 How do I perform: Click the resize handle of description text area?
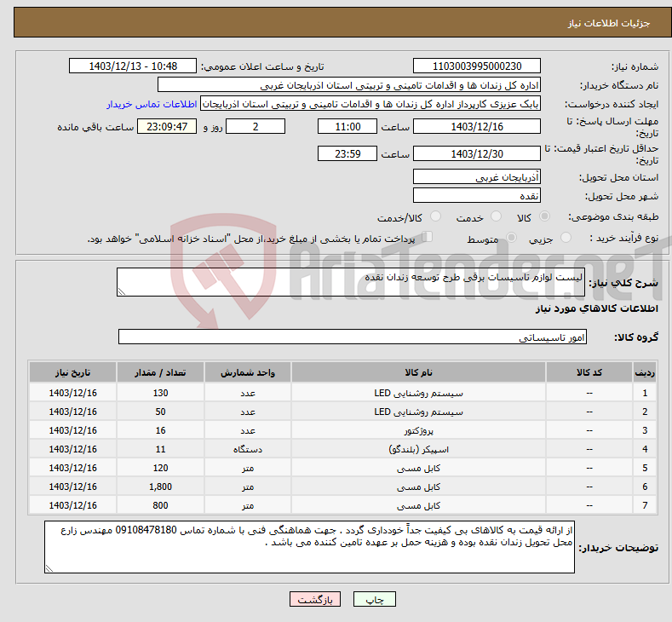(122, 291)
